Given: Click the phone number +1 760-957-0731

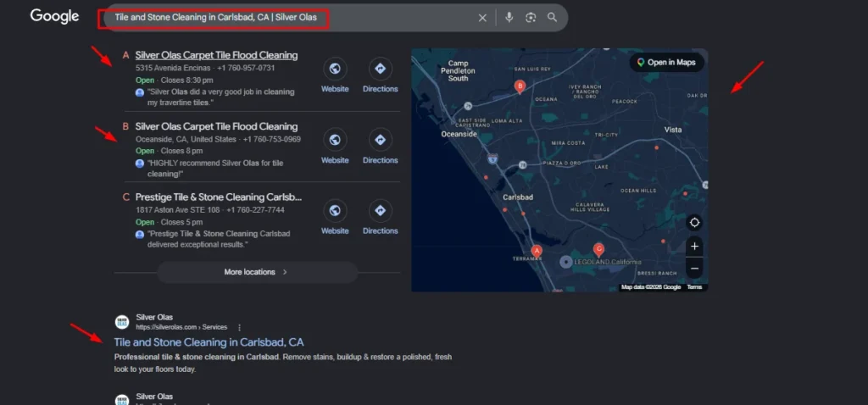Looking at the screenshot, I should pos(246,68).
